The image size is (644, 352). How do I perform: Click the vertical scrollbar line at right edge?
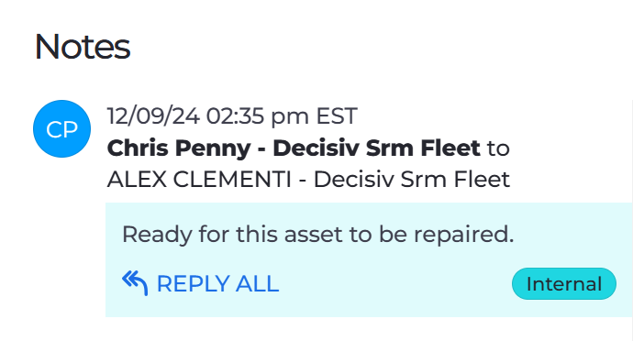[632, 220]
